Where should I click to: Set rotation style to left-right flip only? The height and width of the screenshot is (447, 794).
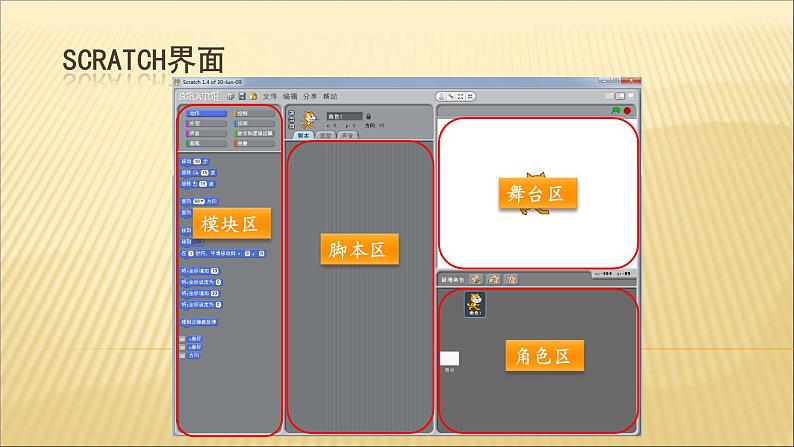click(x=291, y=119)
